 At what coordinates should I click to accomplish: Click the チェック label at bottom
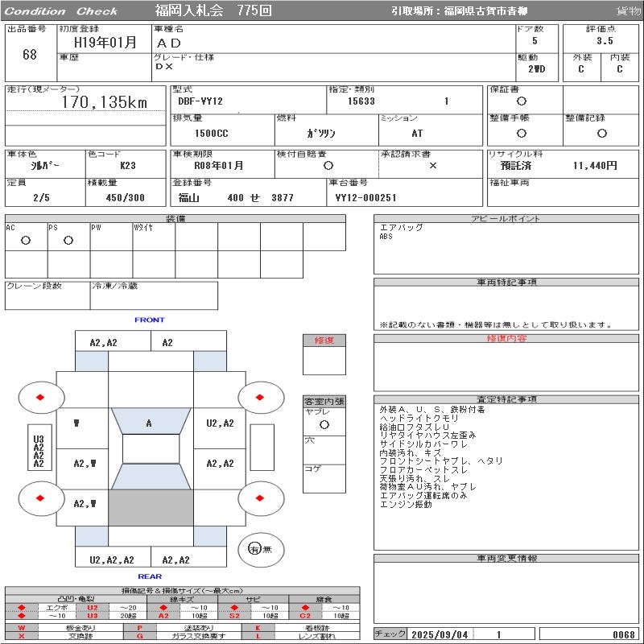[390, 634]
